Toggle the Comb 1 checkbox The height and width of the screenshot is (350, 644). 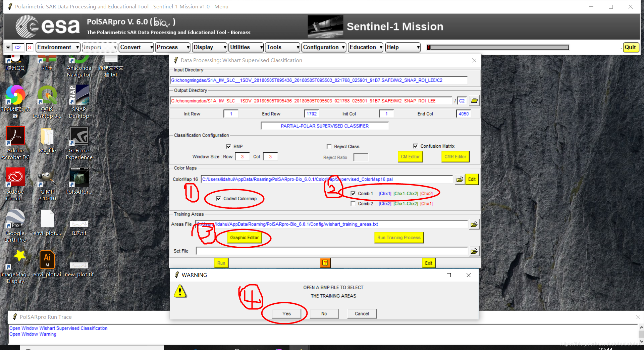coord(353,194)
